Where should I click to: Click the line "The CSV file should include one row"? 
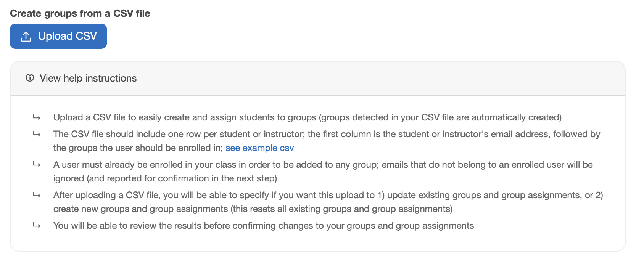click(327, 134)
